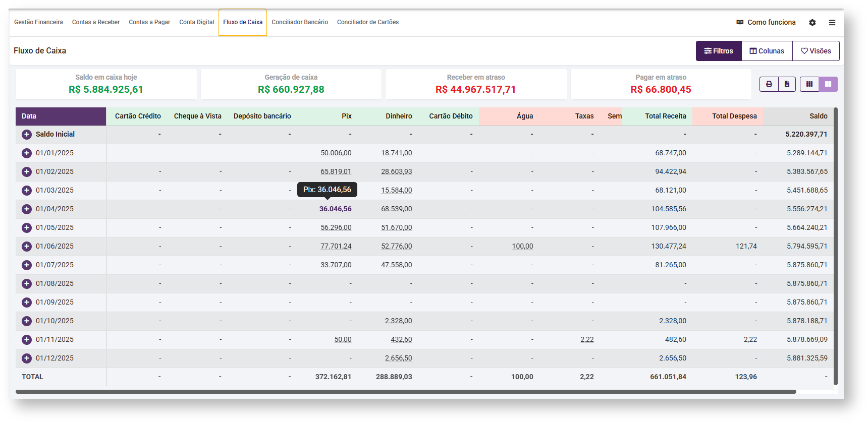Screen dimensions: 868x423
Task: Expand the 01/01/2025 row
Action: pyautogui.click(x=27, y=153)
